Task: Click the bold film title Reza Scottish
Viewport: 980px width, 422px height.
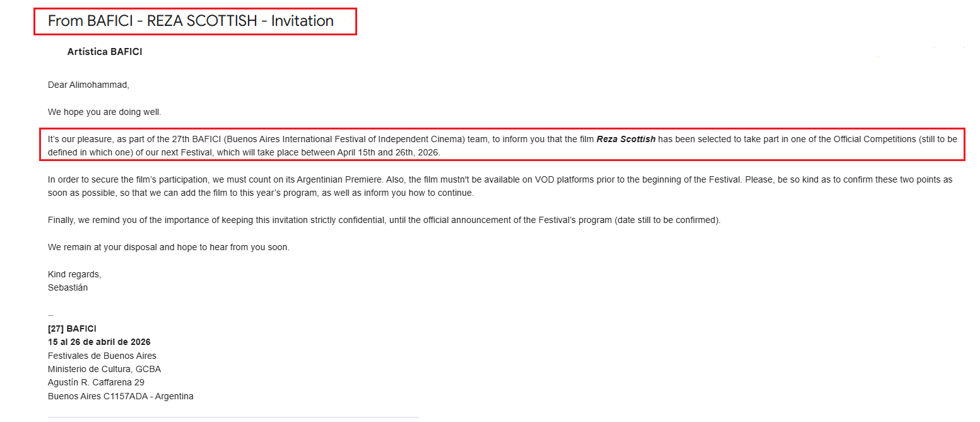Action: tap(625, 139)
